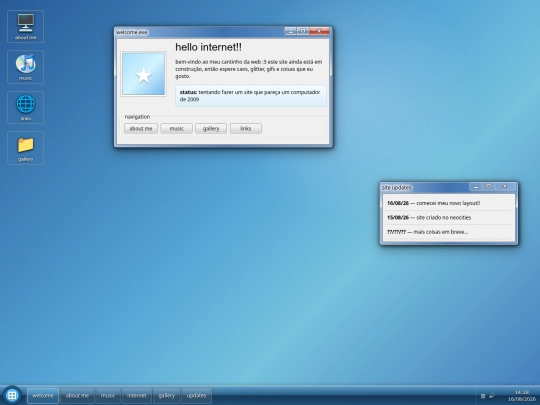Screen dimensions: 540x405
Task: Minimize the site updates window
Action: tap(476, 187)
